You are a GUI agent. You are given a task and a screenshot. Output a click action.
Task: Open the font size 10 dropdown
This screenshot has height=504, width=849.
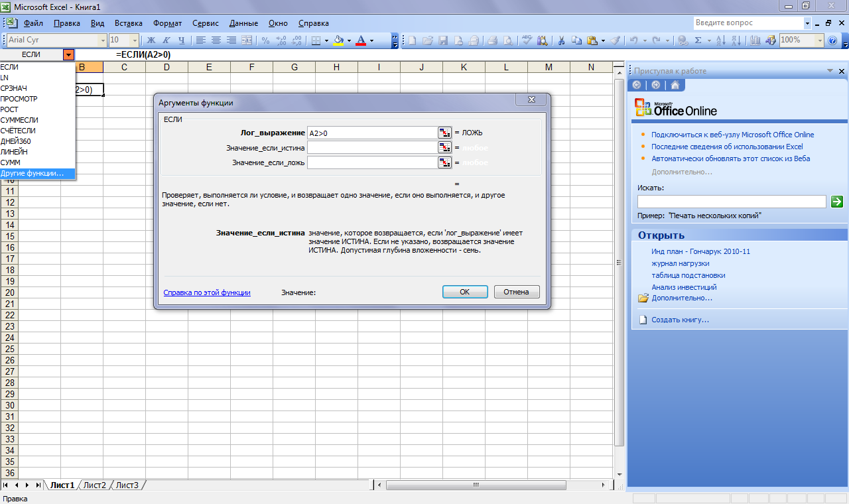click(135, 40)
